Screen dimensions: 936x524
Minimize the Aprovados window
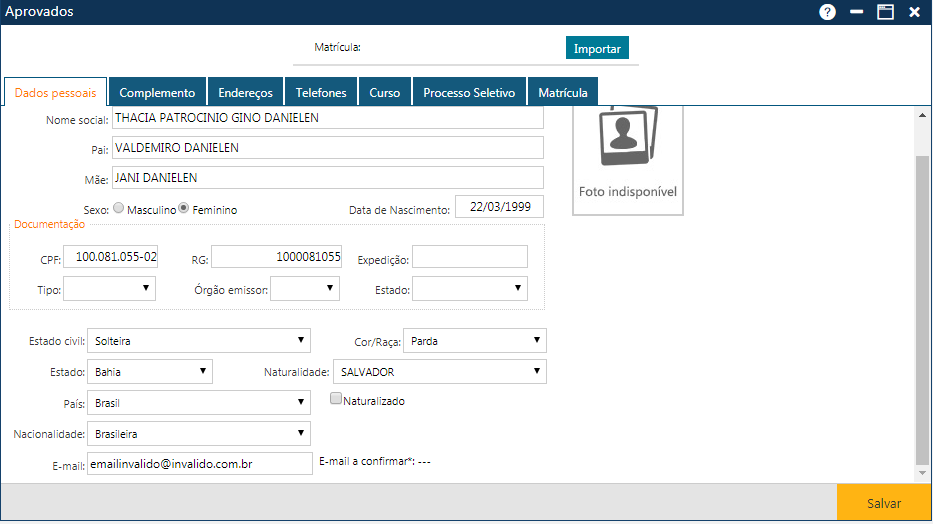pos(856,12)
